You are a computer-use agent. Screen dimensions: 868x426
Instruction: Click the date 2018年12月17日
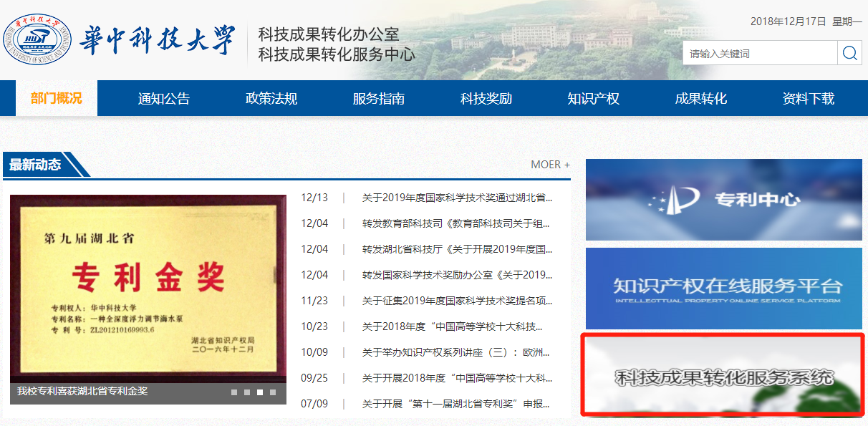pos(789,21)
